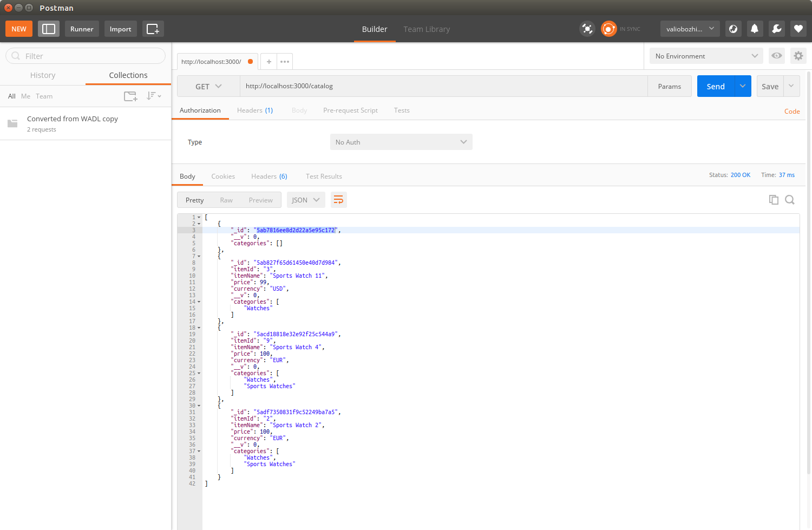The width and height of the screenshot is (812, 530).
Task: Open new window icon button
Action: pos(153,29)
